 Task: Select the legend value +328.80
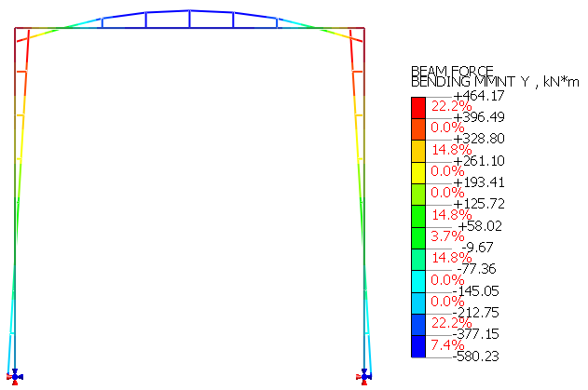pyautogui.click(x=479, y=139)
